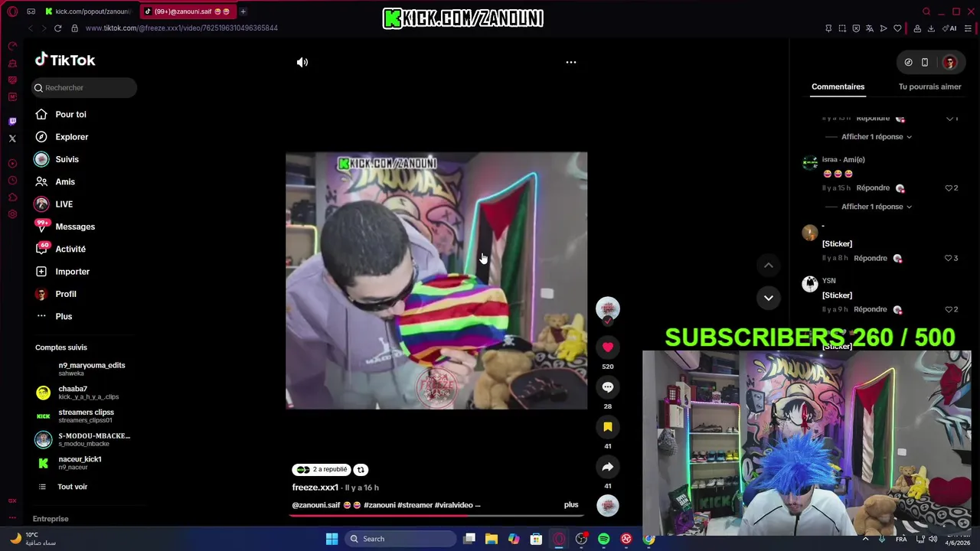Open the browser AI assistant icon

pyautogui.click(x=950, y=28)
